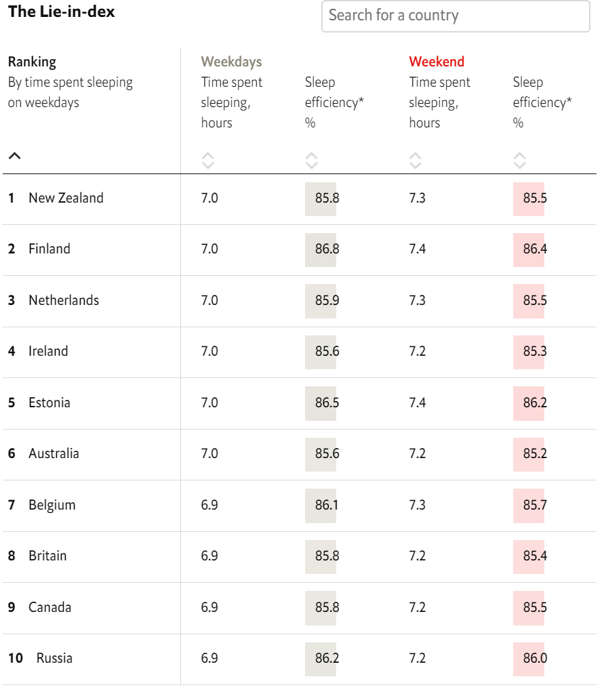
Task: Sort by weekday sleep efficiency
Action: [312, 161]
